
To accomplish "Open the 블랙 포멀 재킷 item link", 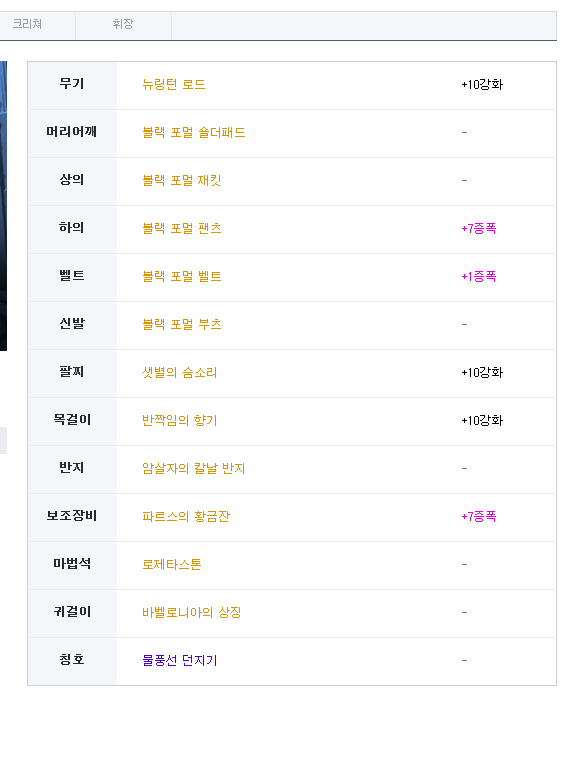I will [x=181, y=180].
